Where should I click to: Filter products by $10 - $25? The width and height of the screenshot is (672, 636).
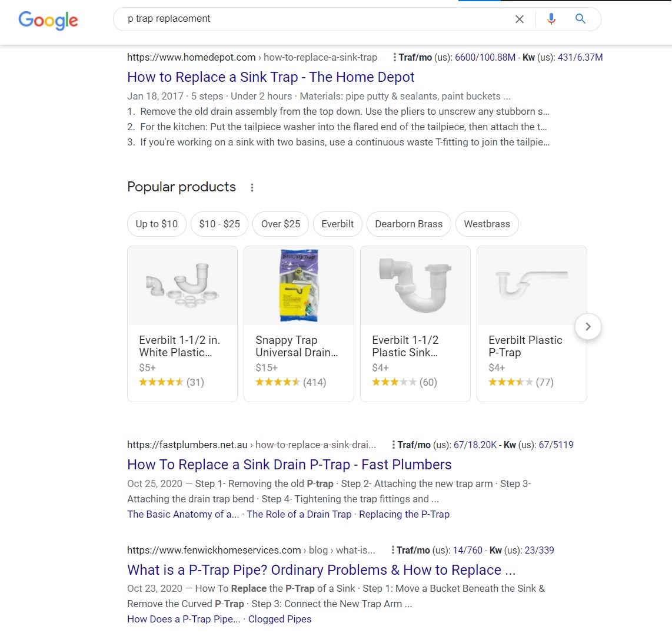click(x=219, y=224)
